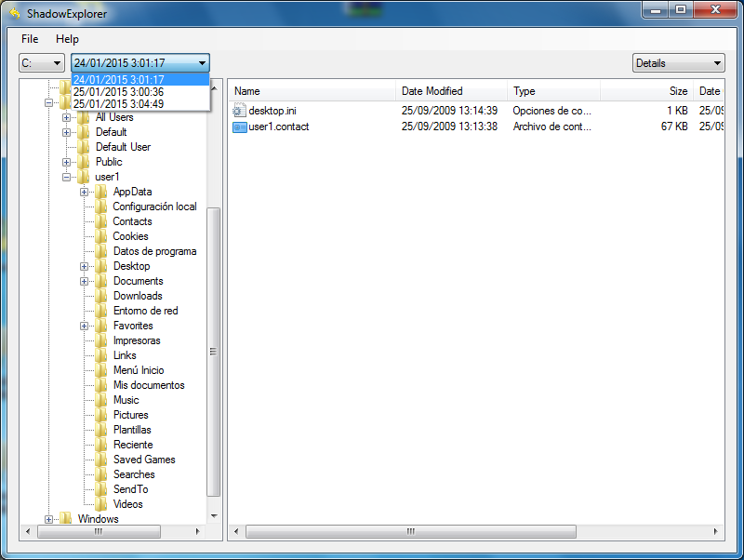Click the Music folder icon

click(x=100, y=400)
